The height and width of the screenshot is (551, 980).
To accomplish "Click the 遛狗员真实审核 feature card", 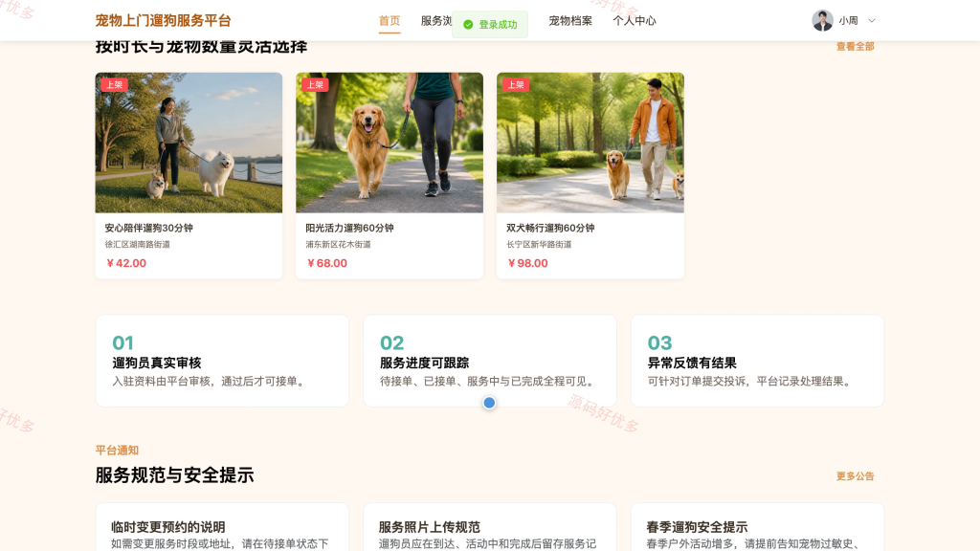I will pos(222,361).
